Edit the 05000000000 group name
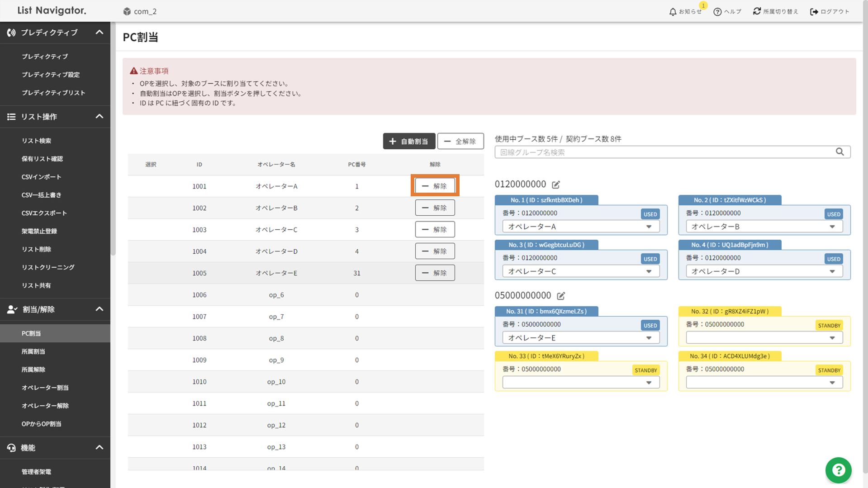Viewport: 868px width, 488px height. click(561, 296)
